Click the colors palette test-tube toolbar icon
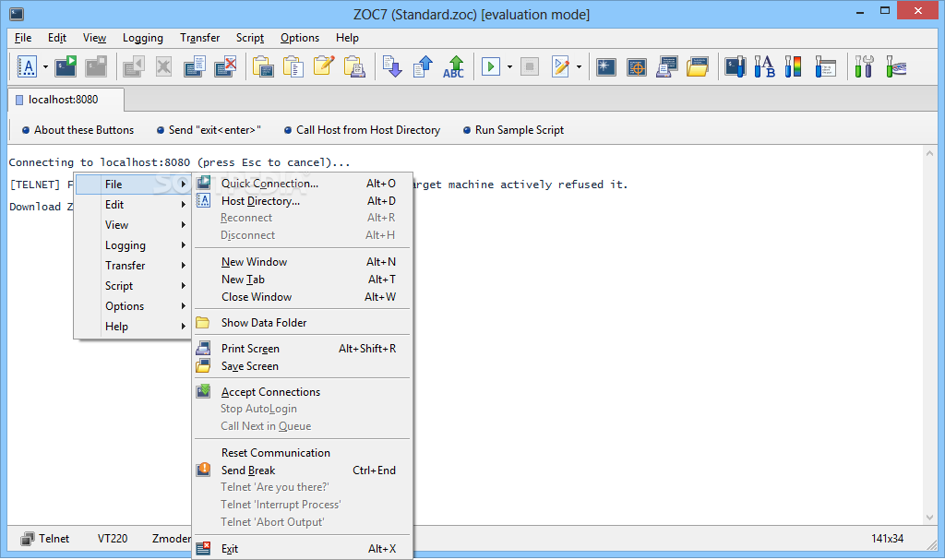 794,66
